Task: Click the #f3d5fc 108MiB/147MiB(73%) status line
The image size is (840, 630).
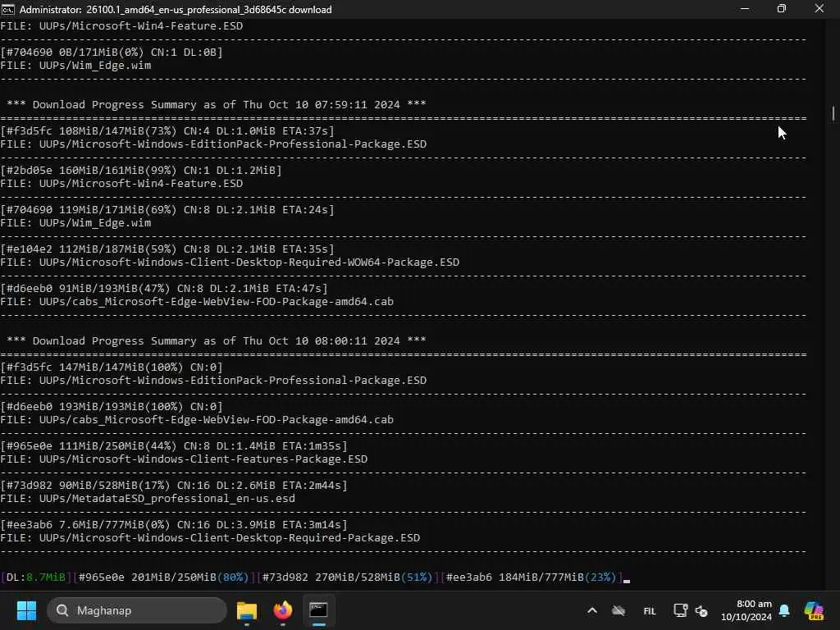Action: [x=167, y=130]
